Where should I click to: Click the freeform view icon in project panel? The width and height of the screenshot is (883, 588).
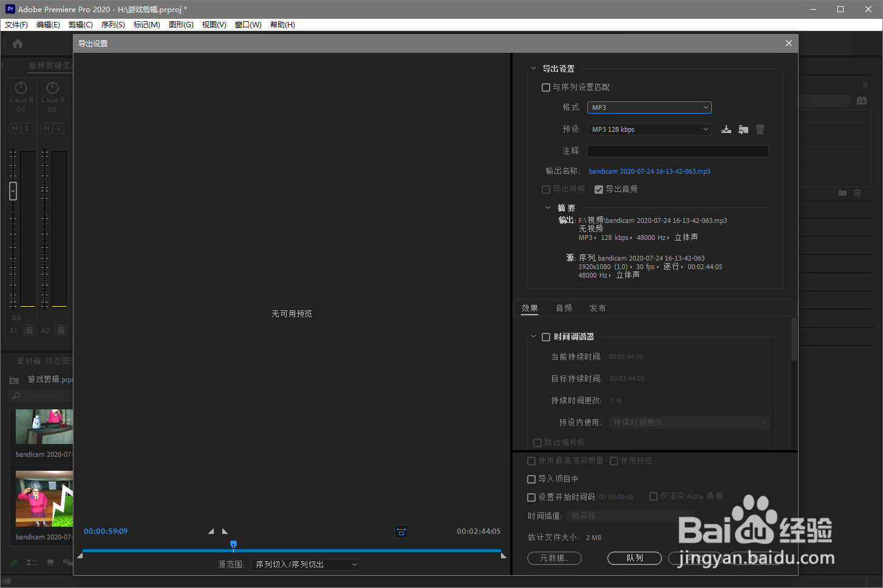pos(67,562)
